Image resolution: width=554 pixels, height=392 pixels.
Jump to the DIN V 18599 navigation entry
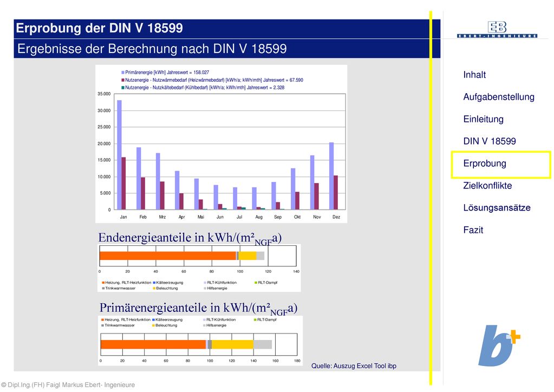(x=490, y=141)
